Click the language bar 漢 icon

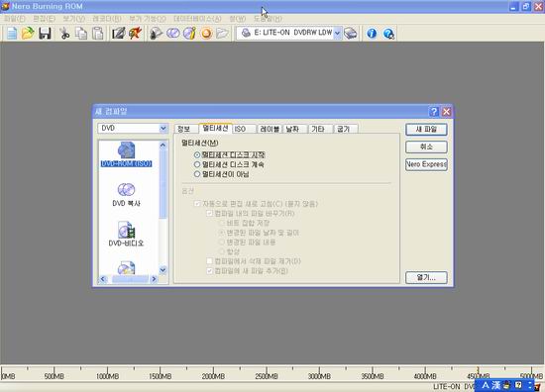point(496,385)
